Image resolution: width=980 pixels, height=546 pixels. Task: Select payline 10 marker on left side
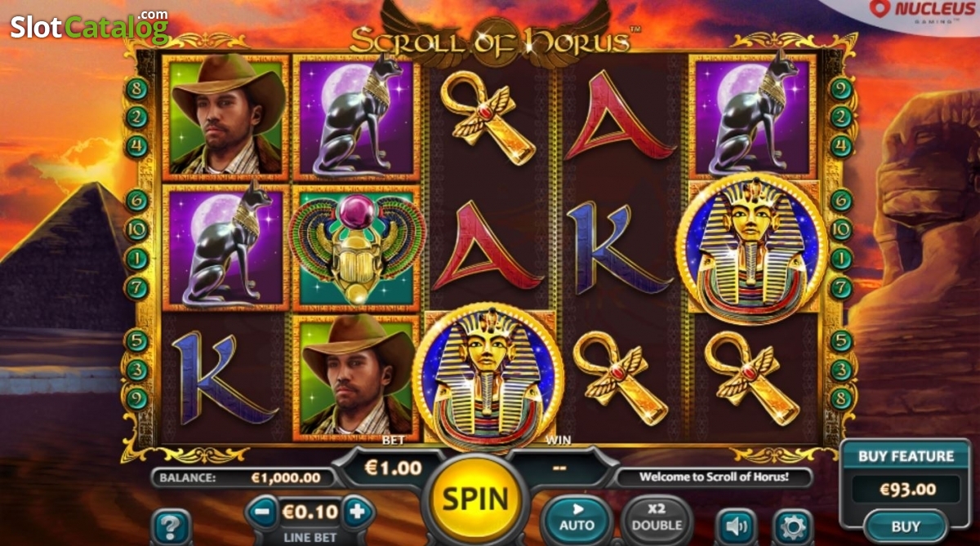point(136,229)
